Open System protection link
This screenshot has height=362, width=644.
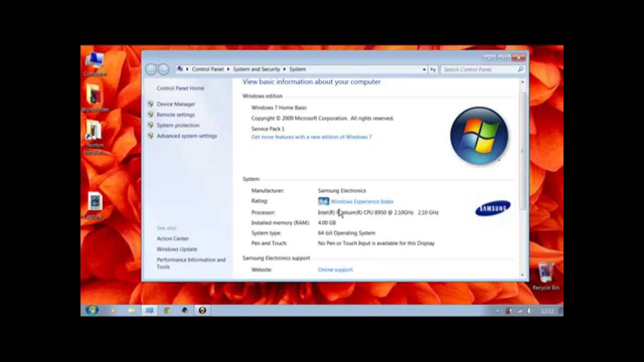pos(178,125)
